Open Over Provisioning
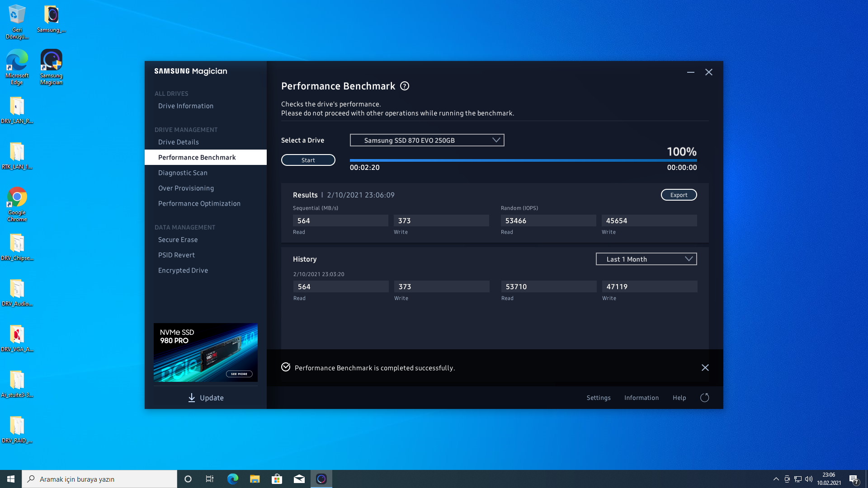This screenshot has height=488, width=868. tap(186, 188)
